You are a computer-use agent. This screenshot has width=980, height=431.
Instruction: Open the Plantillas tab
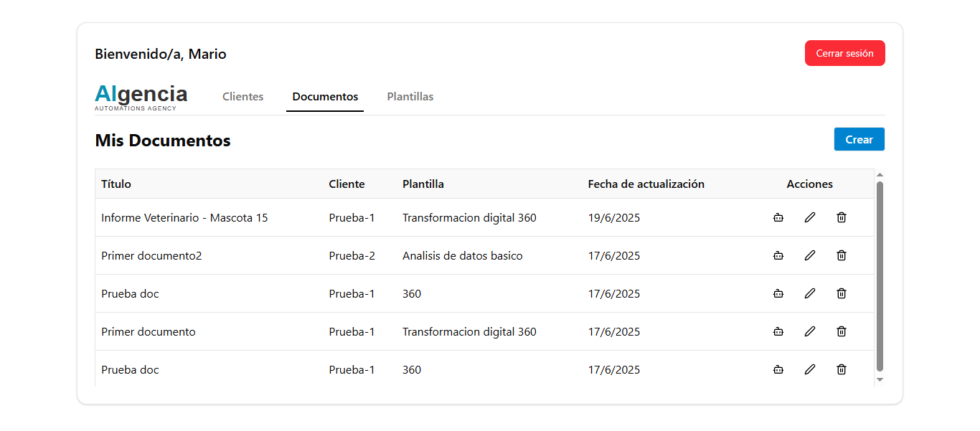(410, 97)
